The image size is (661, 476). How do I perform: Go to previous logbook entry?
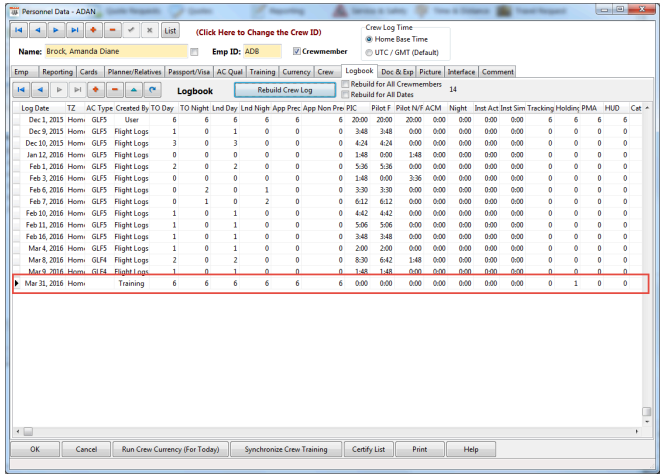pos(40,89)
